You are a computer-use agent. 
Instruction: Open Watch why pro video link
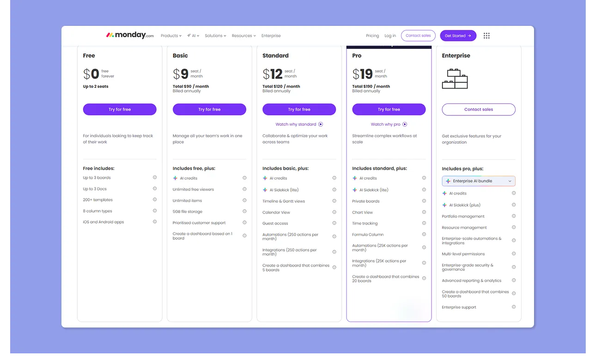click(x=389, y=124)
